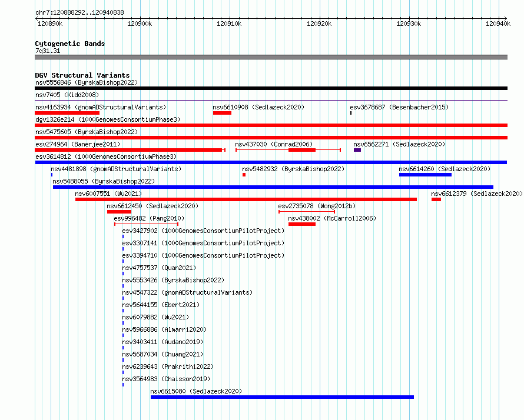Click the nsv6612379 (Sedlazeck2020) label

(476, 194)
